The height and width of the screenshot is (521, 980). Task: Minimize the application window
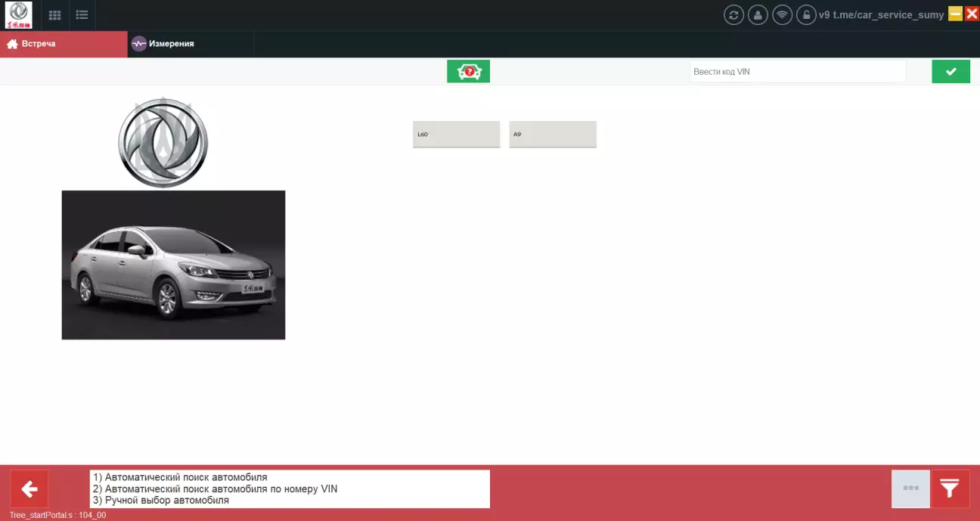click(x=956, y=14)
